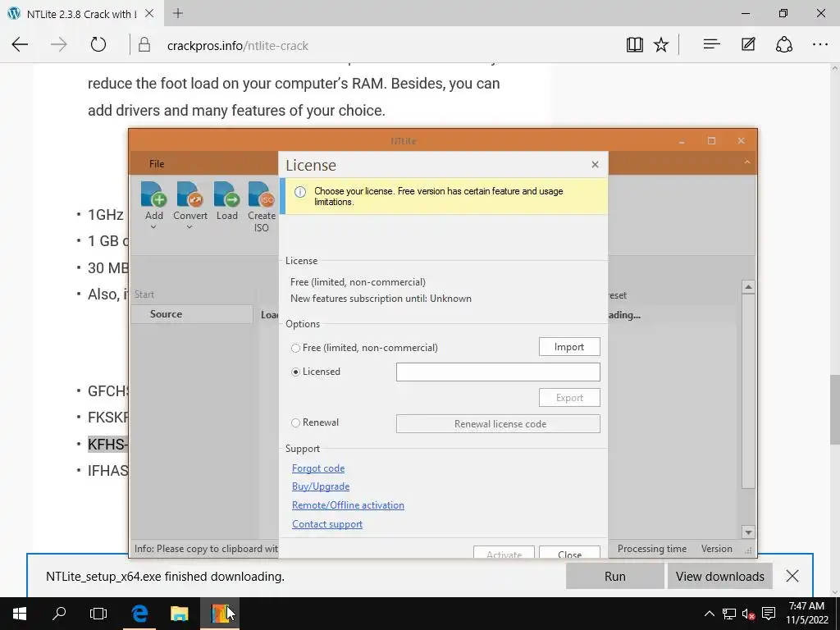The height and width of the screenshot is (630, 840).
Task: Click the Activate button
Action: tap(504, 552)
